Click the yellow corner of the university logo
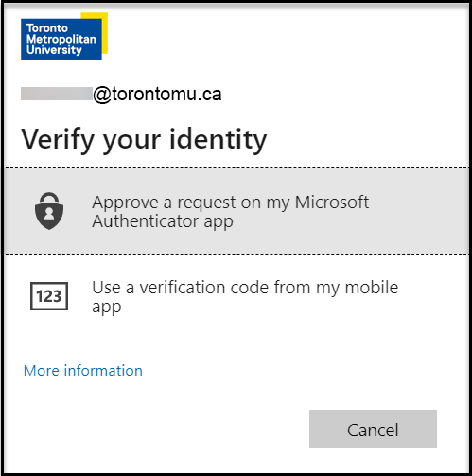This screenshot has height=476, width=472. pos(103,31)
